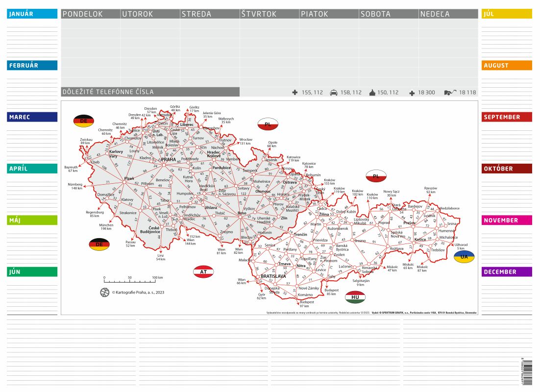Click BRATISLAVA on the map
540x392 pixels.
[x=273, y=276]
